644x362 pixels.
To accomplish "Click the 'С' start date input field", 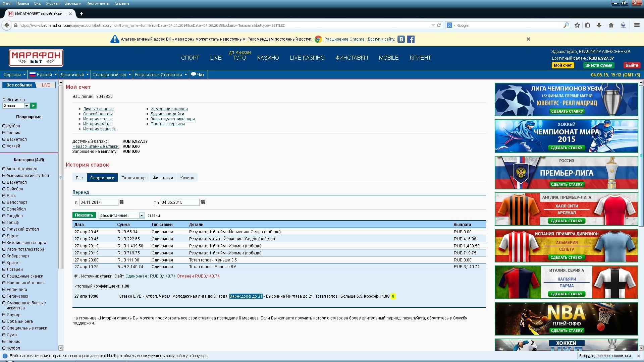I will 99,202.
